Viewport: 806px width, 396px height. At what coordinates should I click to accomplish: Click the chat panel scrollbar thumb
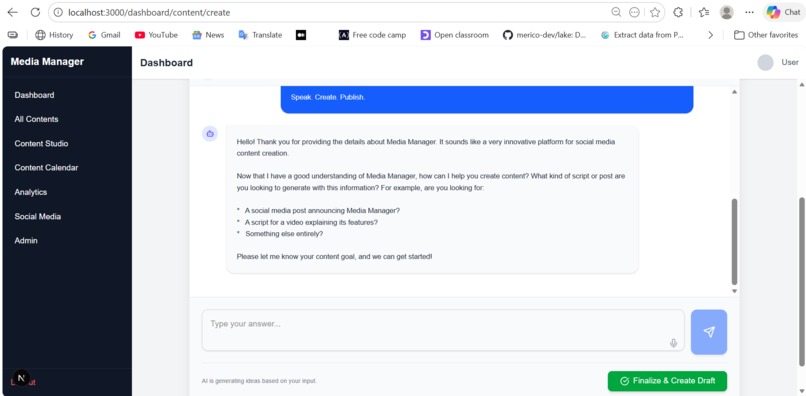click(x=735, y=242)
